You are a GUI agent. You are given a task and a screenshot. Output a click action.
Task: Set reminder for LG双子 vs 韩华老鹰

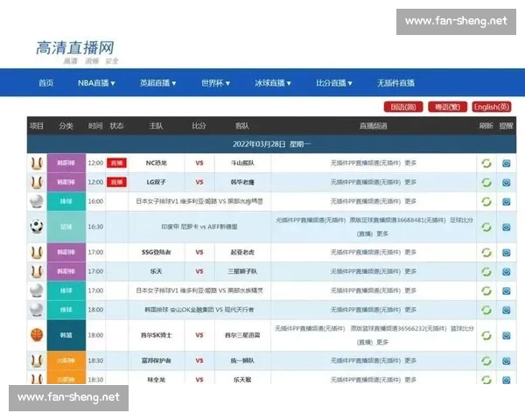pyautogui.click(x=507, y=182)
